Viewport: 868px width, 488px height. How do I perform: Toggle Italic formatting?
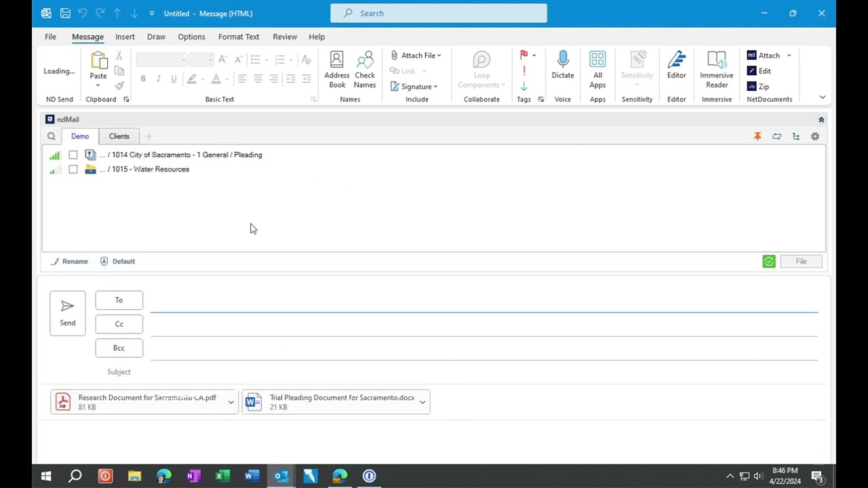(x=159, y=79)
